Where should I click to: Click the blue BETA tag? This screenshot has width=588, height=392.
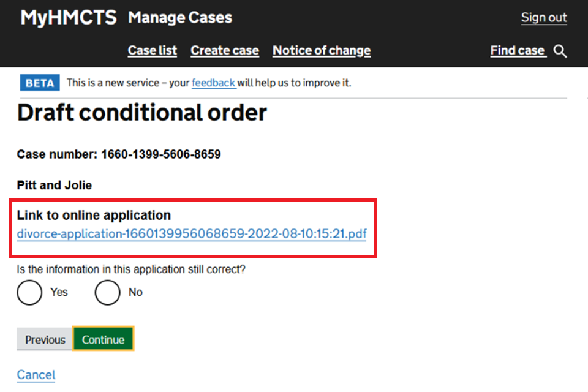[x=40, y=83]
